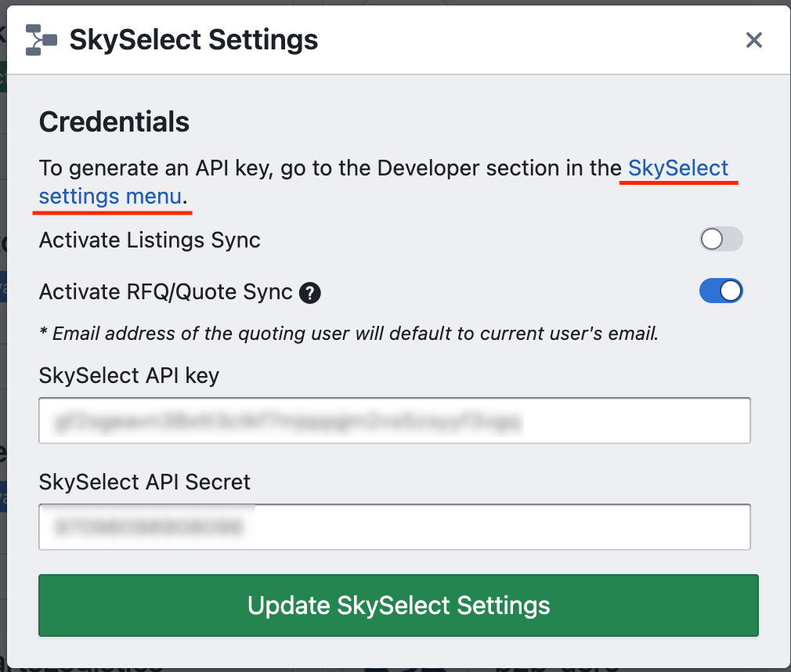Click the 'settings menu' part of the link
The width and height of the screenshot is (791, 672).
110,197
